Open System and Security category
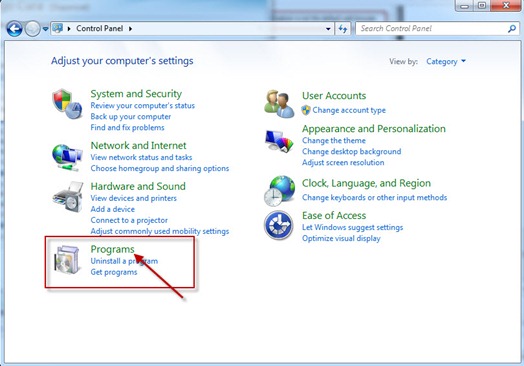 136,94
